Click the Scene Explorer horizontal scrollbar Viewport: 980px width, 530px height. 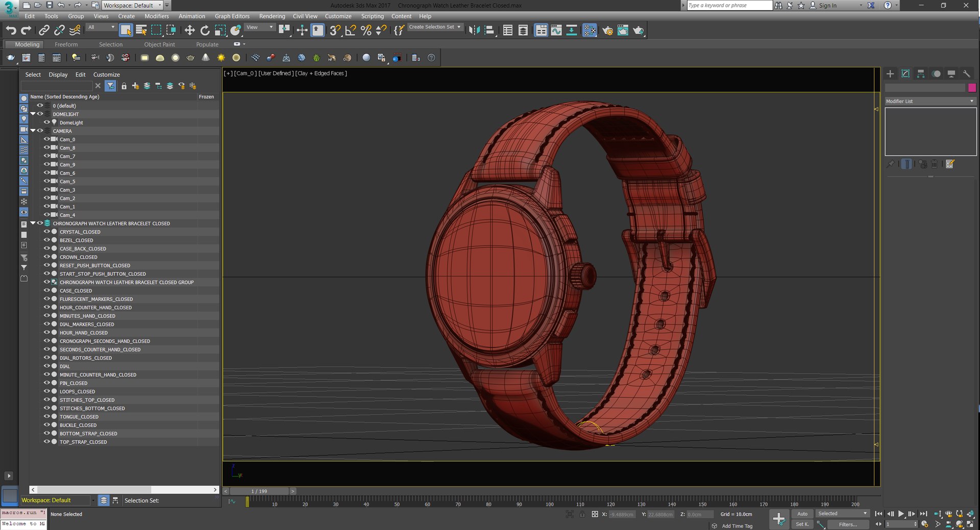[x=124, y=490]
